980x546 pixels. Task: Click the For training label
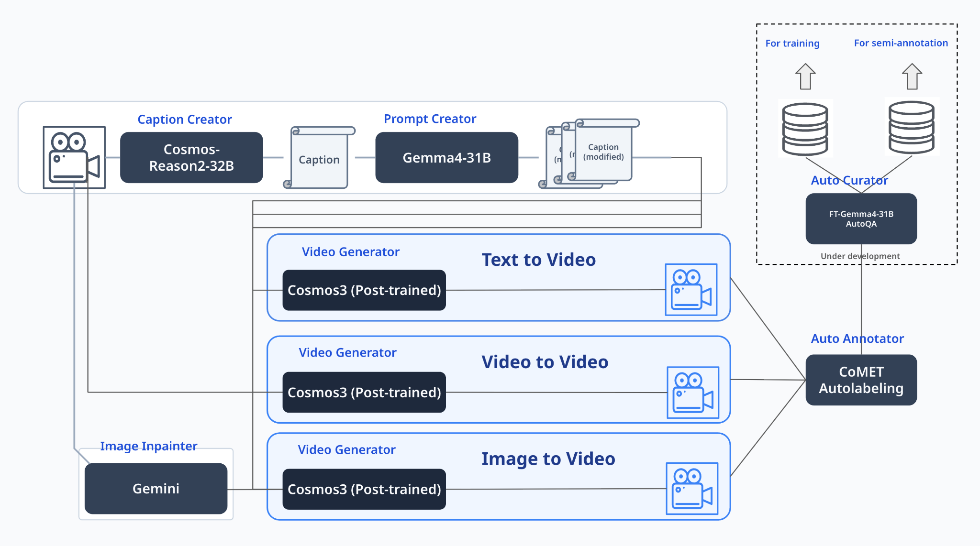(x=792, y=44)
